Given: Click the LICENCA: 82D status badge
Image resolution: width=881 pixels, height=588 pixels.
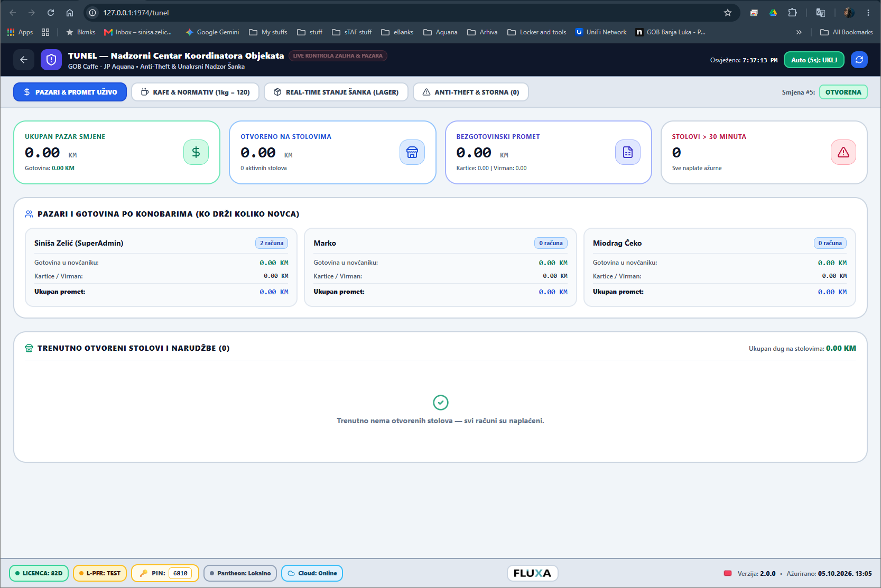Looking at the screenshot, I should click(39, 573).
